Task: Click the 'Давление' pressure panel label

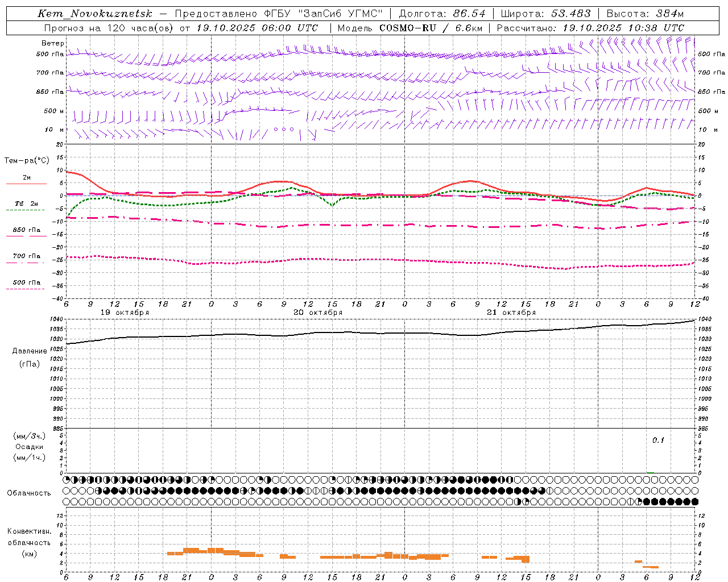Action: coord(30,351)
